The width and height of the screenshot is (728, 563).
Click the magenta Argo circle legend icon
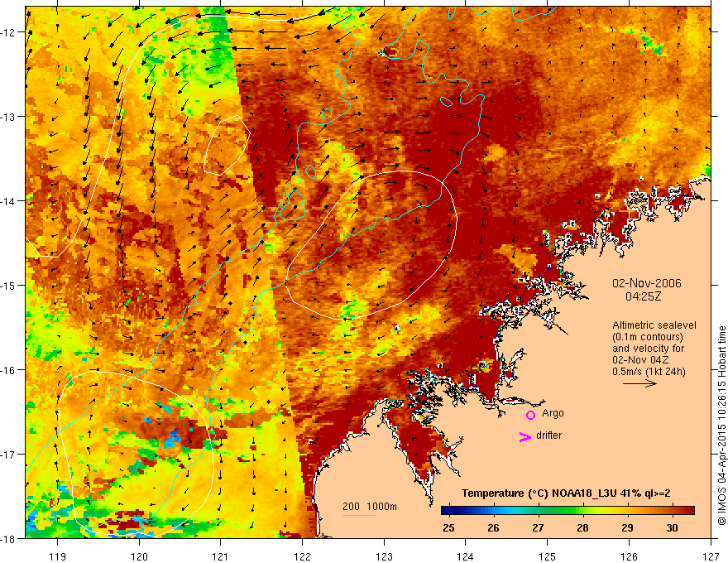[x=530, y=415]
